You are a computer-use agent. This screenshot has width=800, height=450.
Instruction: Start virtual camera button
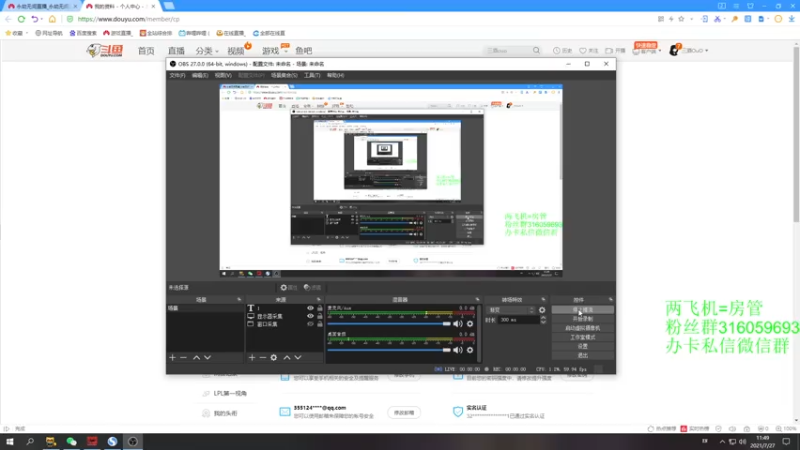pyautogui.click(x=583, y=328)
